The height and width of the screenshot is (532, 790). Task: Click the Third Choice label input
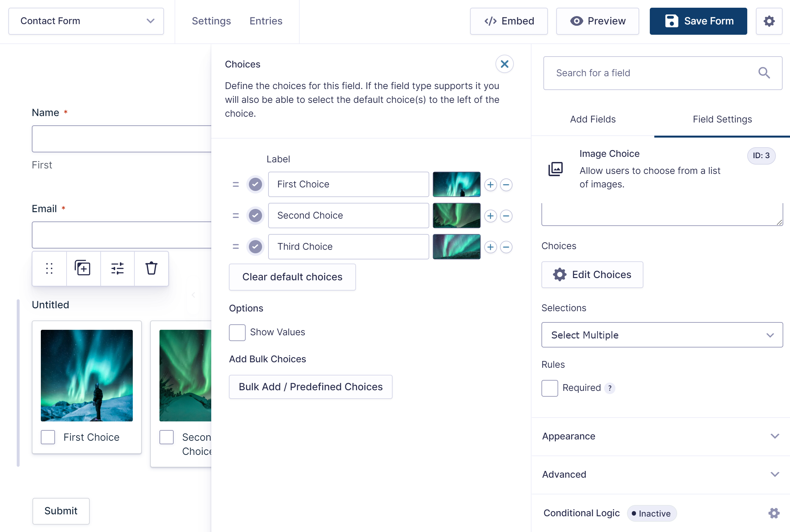(x=349, y=247)
